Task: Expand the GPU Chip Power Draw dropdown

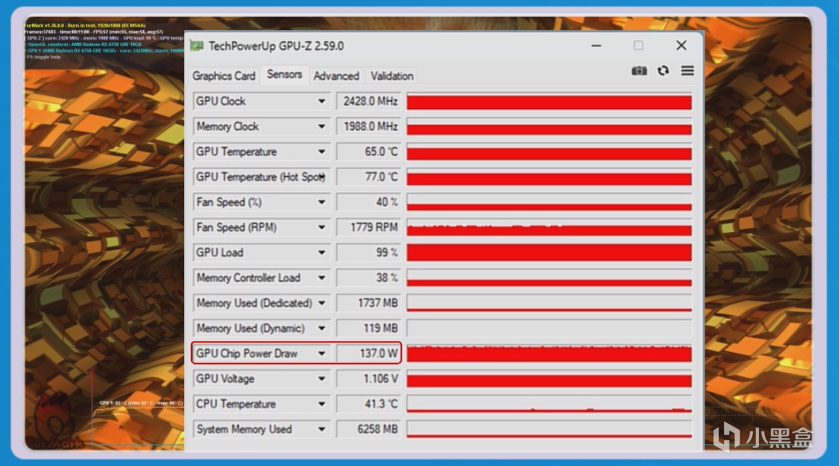Action: click(x=322, y=353)
